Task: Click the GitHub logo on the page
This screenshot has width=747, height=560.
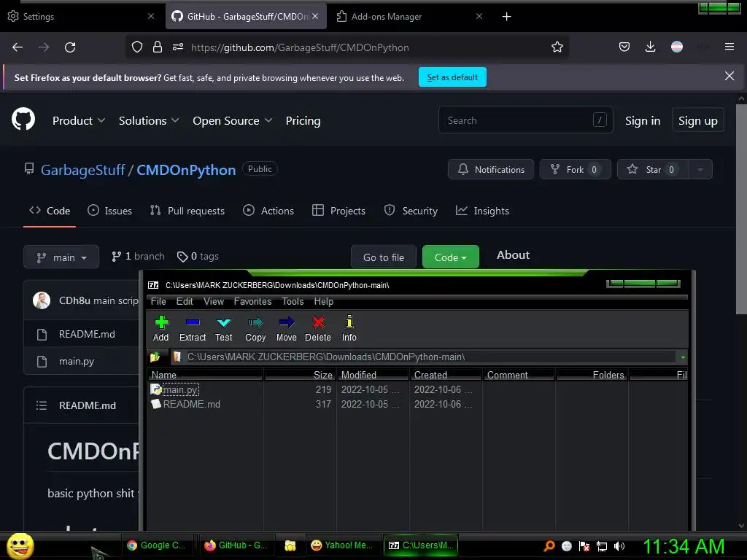Action: pyautogui.click(x=23, y=119)
